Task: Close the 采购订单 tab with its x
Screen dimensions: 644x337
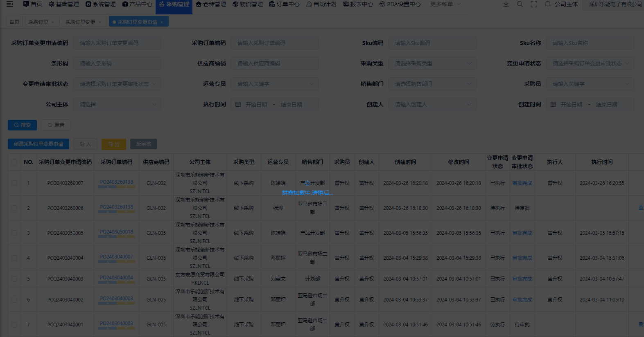Action: click(x=53, y=22)
